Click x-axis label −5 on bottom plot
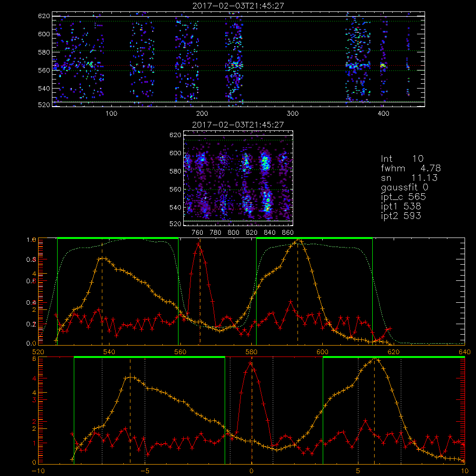 coord(145,471)
